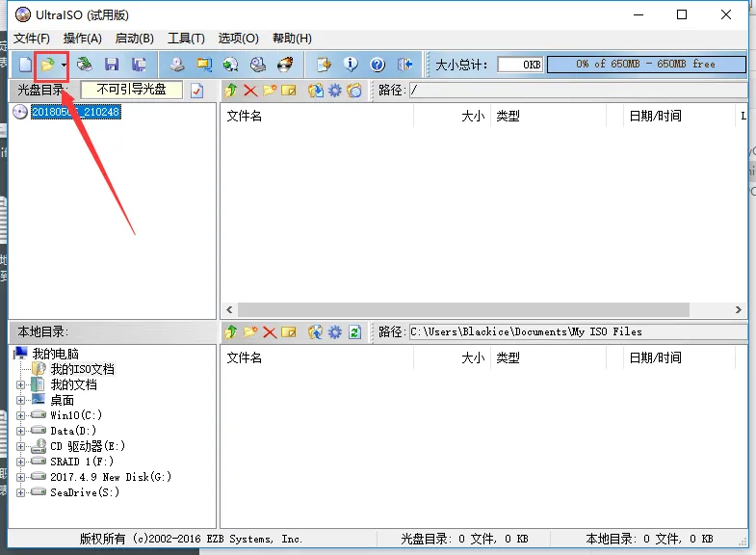The width and height of the screenshot is (756, 555).
Task: Sort local list by 类型 column header
Action: tap(548, 357)
